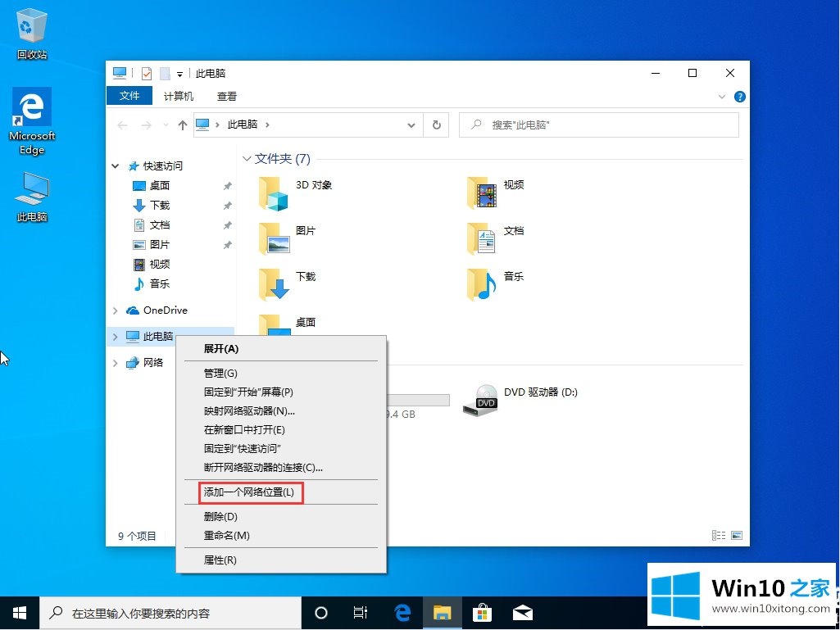The width and height of the screenshot is (840, 630).
Task: Go up one level with up arrow
Action: point(183,125)
